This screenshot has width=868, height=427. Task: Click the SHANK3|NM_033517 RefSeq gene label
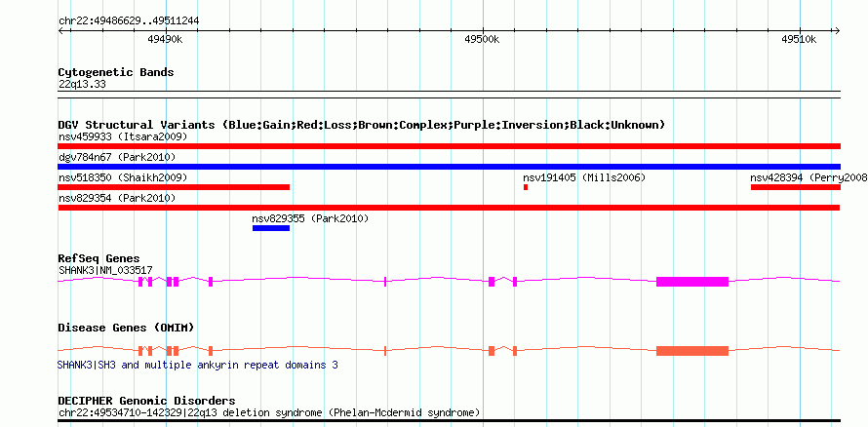[105, 270]
